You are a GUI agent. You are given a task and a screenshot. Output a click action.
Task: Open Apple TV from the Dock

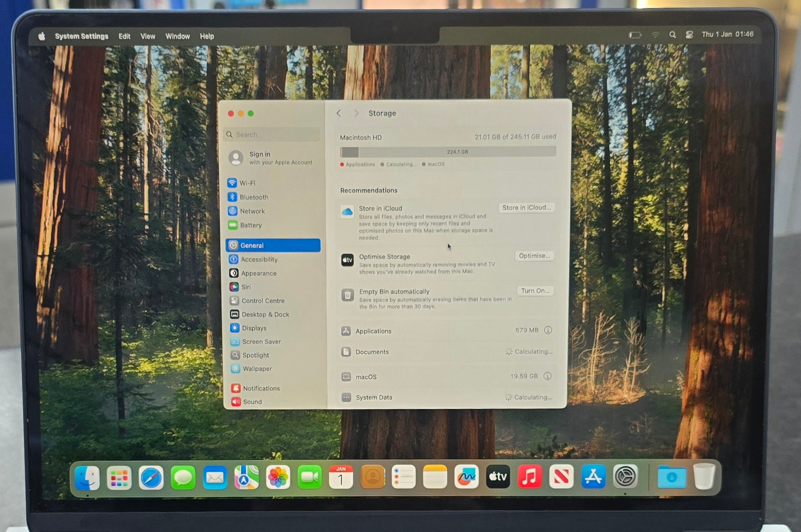[x=498, y=477]
